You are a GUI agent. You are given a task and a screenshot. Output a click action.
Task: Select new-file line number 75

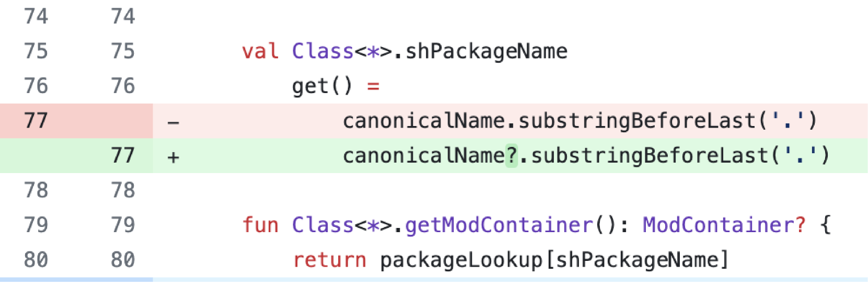(123, 51)
